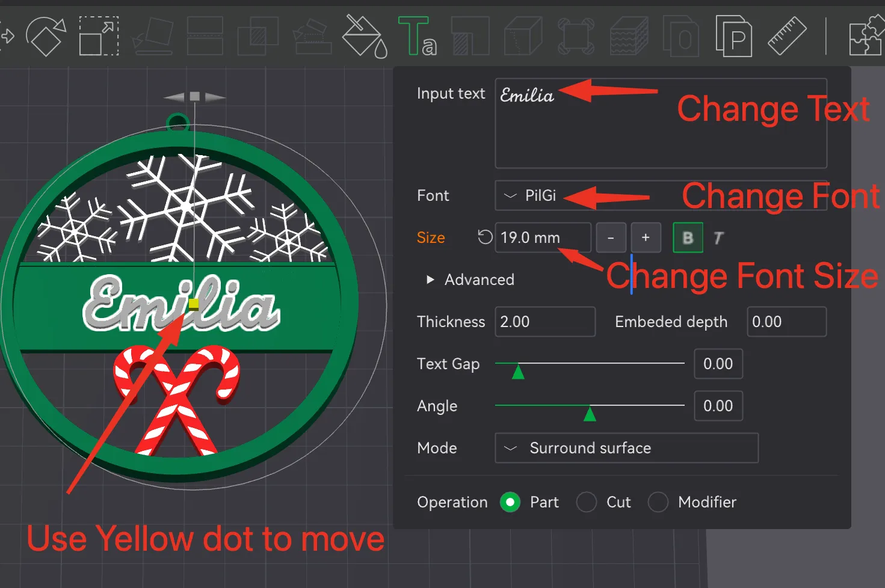
Task: Open the Assemble puzzle icon
Action: 866,36
